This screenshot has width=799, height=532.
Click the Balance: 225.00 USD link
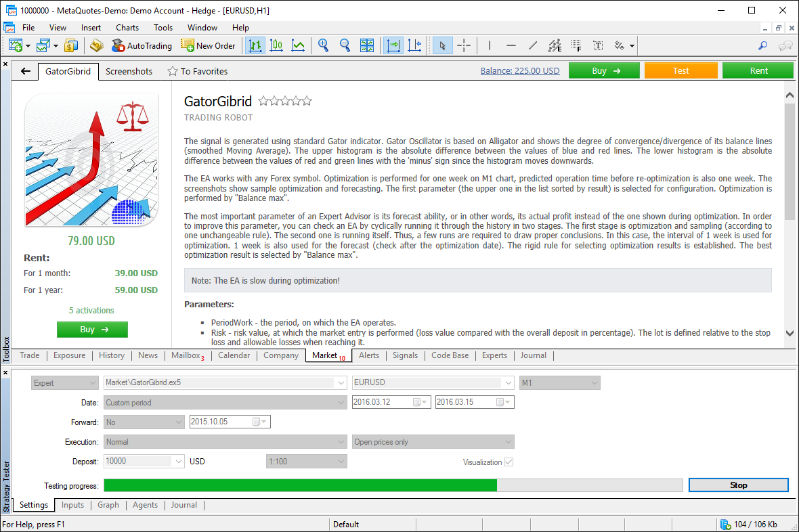(519, 70)
